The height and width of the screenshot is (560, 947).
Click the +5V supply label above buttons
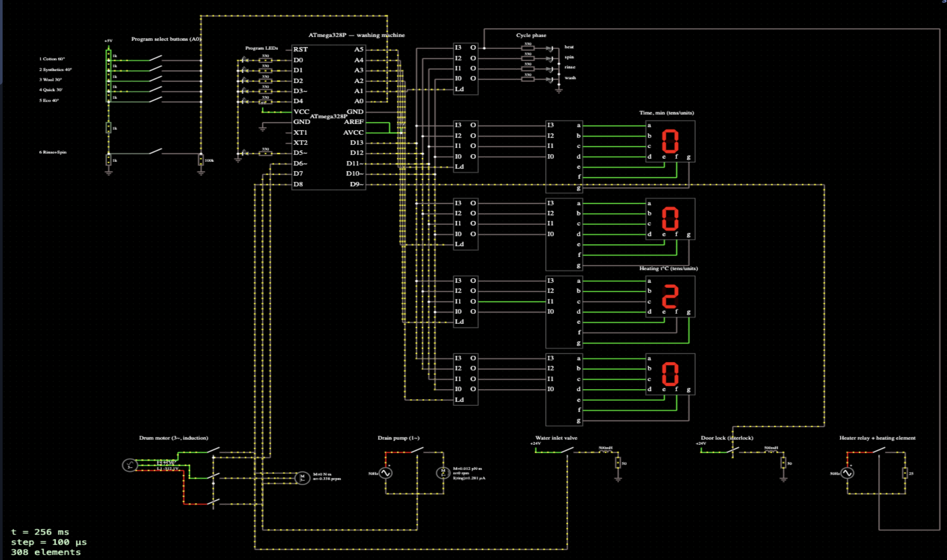pos(108,41)
